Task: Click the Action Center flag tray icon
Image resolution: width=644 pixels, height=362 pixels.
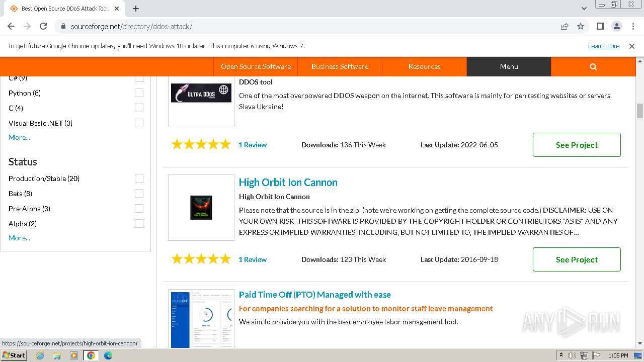Action: click(596, 355)
